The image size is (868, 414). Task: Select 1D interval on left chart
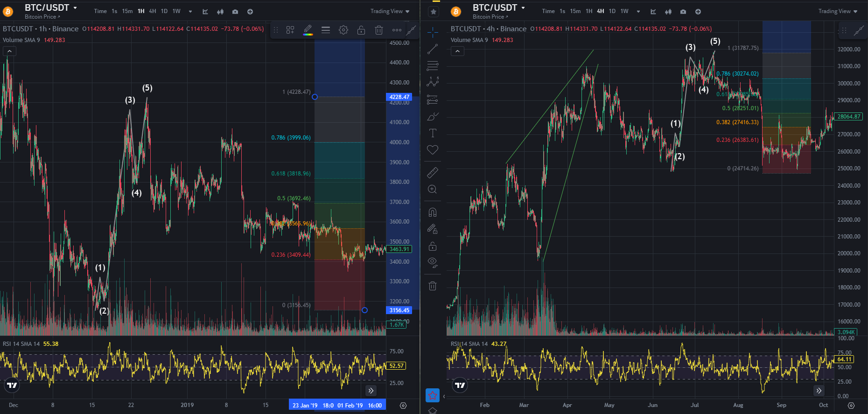(x=164, y=11)
